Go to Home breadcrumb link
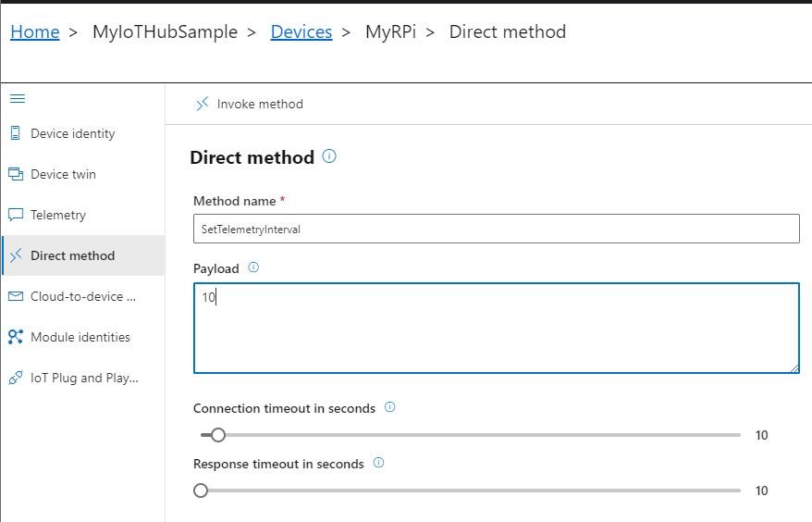Image resolution: width=812 pixels, height=522 pixels. click(x=35, y=31)
